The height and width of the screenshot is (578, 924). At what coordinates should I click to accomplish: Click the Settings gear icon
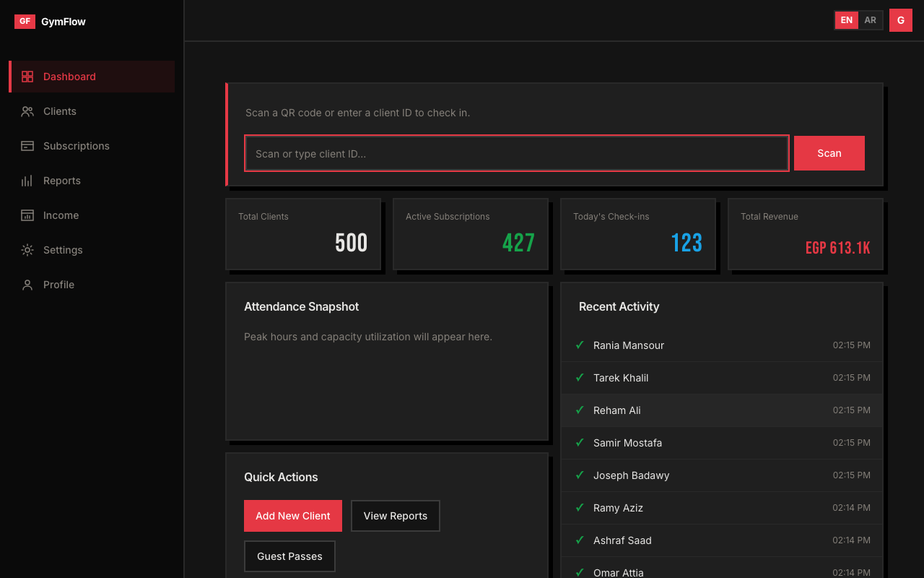tap(27, 250)
